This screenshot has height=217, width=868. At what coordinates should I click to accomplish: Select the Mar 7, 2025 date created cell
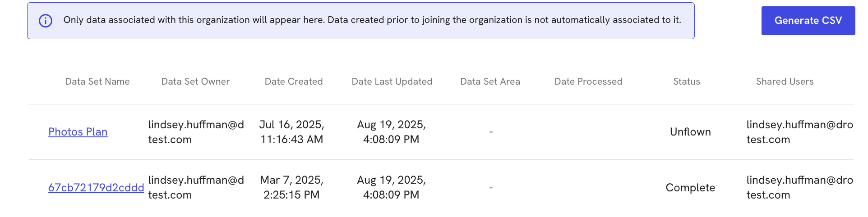292,187
